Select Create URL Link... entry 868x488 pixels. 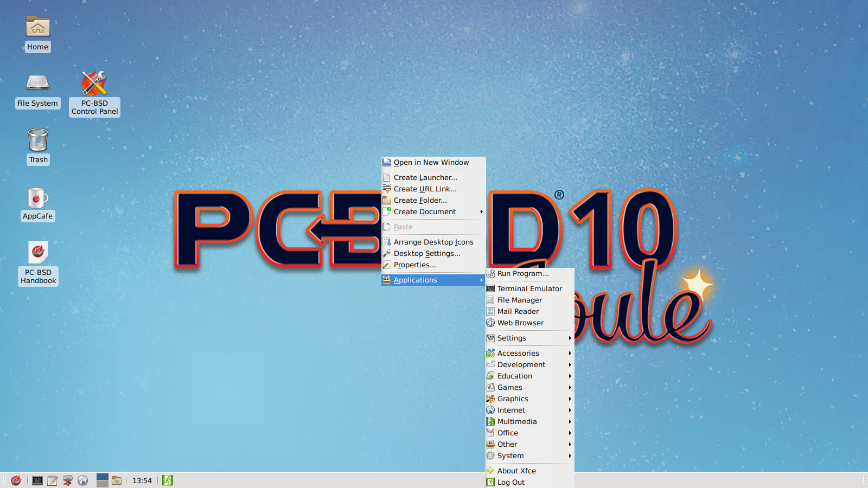coord(433,189)
